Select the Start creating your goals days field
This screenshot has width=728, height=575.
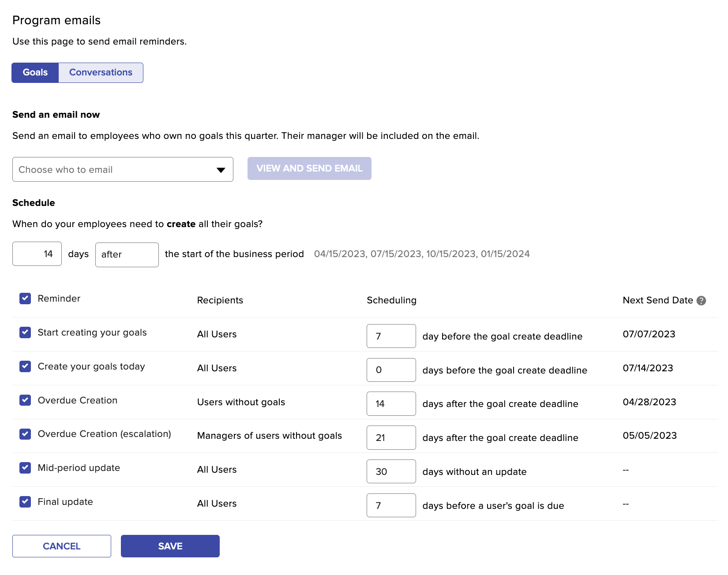click(x=391, y=336)
